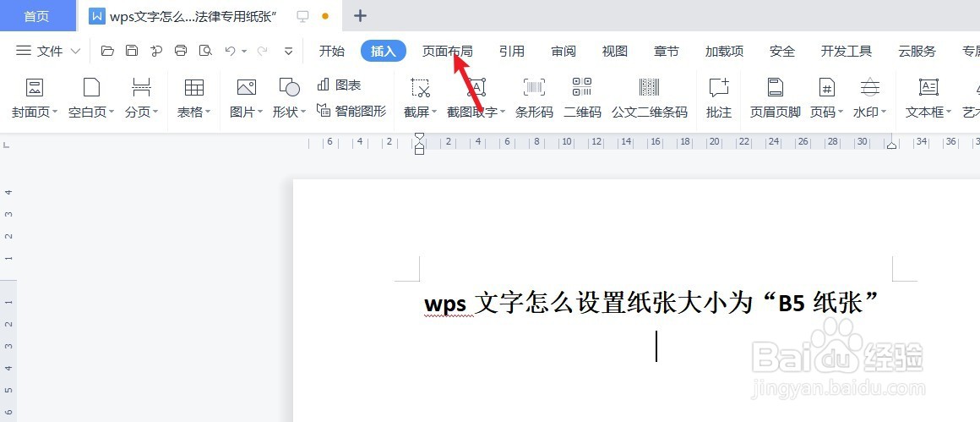The height and width of the screenshot is (422, 980).
Task: Insert a 图表 chart
Action: pyautogui.click(x=339, y=85)
